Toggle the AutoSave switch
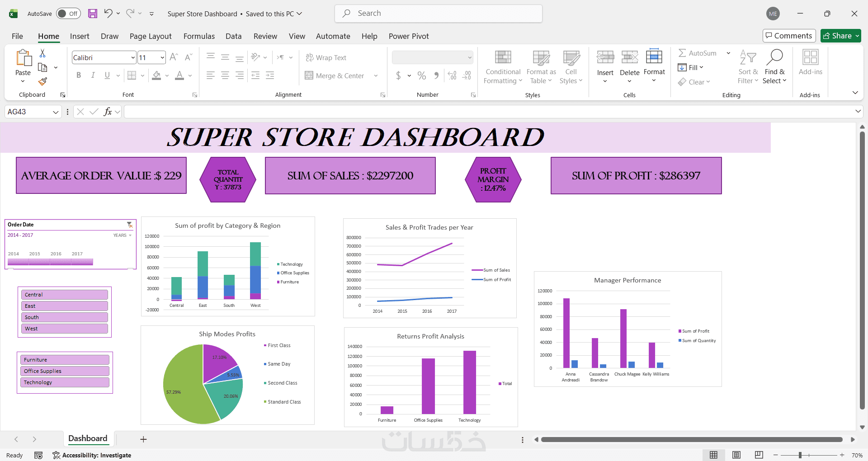Image resolution: width=868 pixels, height=461 pixels. (x=68, y=14)
